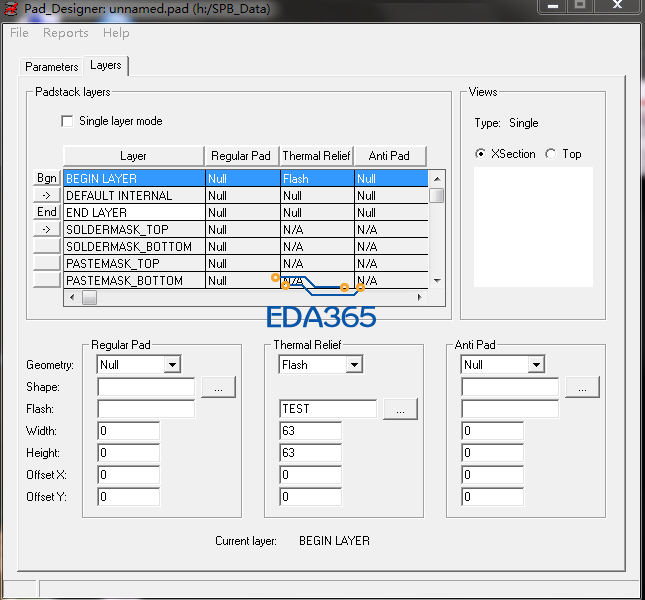645x600 pixels.
Task: Click the End row button
Action: pos(47,212)
